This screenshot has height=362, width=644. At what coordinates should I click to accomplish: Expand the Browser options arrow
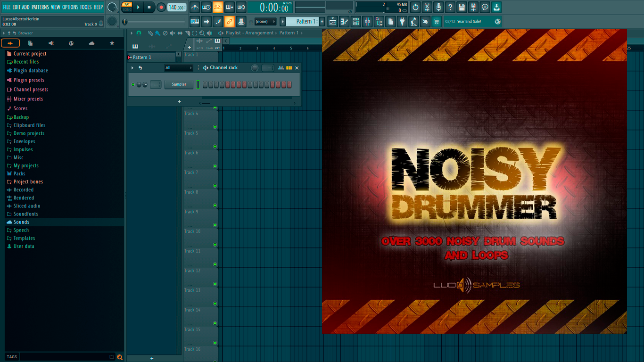click(4, 33)
